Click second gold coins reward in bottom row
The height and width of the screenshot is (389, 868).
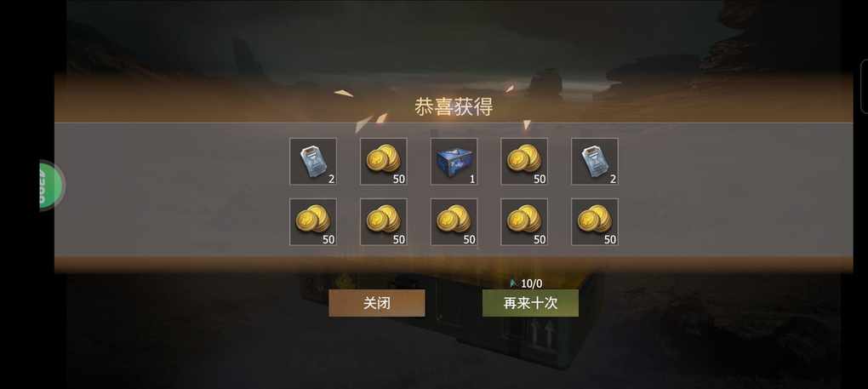pyautogui.click(x=384, y=222)
